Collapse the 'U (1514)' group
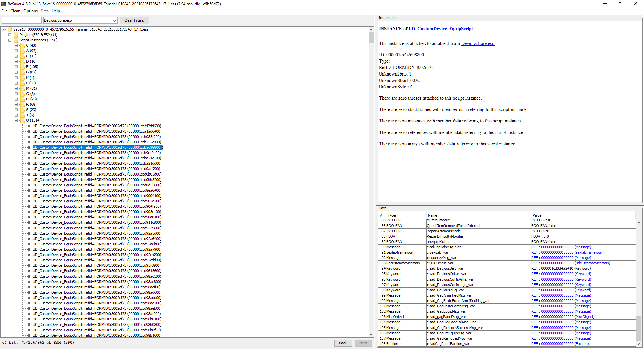Image resolution: width=644 pixels, height=349 pixels. (x=16, y=120)
